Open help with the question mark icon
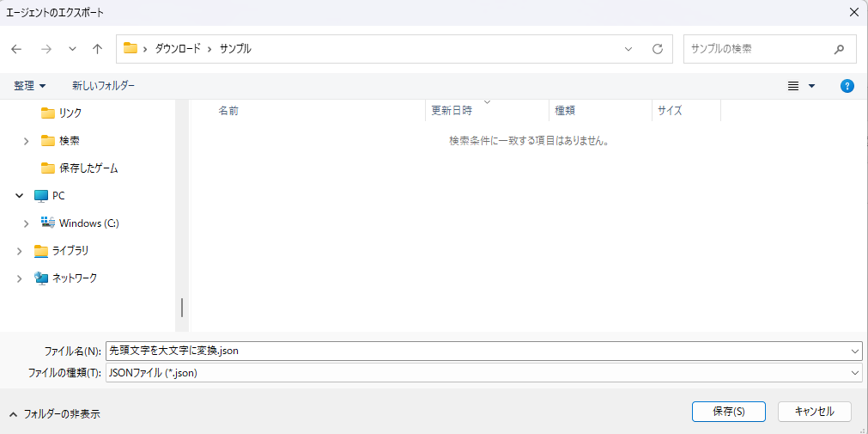 (x=847, y=86)
